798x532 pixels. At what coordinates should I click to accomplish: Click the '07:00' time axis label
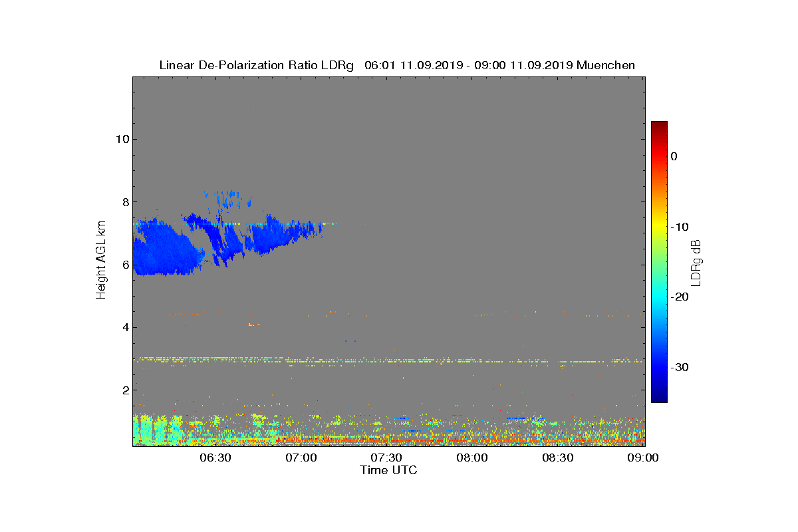click(x=301, y=458)
